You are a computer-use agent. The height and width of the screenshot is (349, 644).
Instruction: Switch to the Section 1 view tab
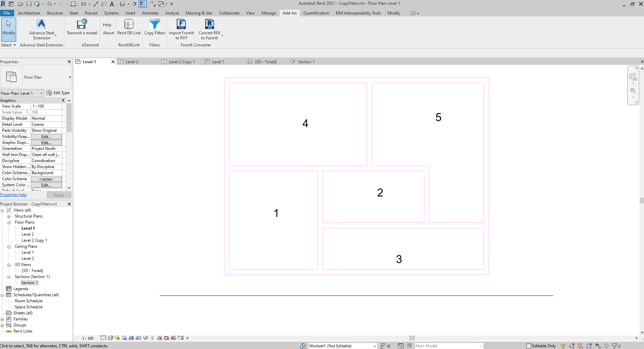click(x=306, y=62)
